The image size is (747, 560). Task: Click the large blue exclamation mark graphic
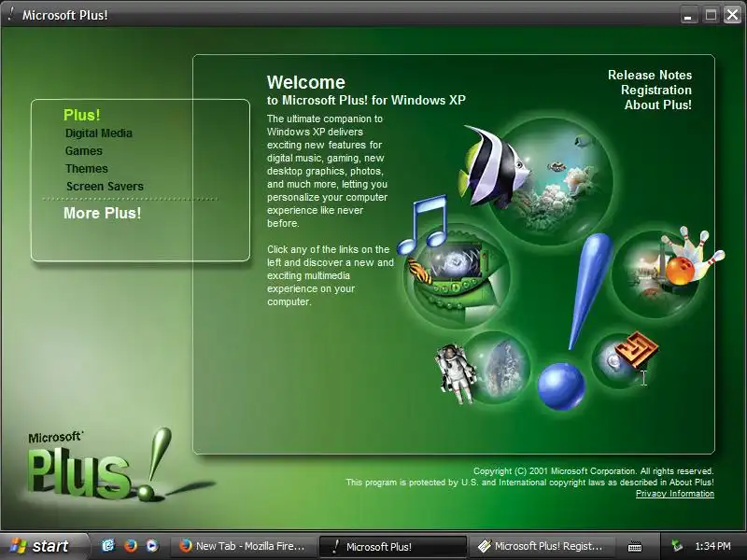[x=575, y=321]
